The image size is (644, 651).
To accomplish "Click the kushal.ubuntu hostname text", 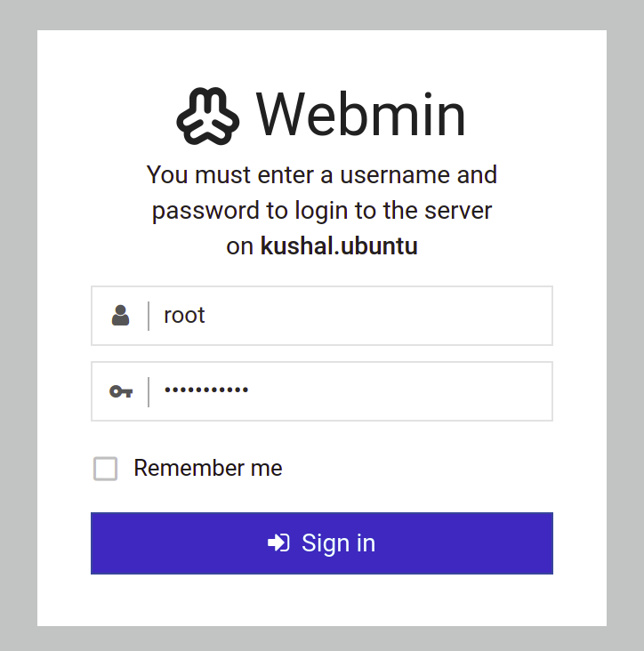I will tap(338, 246).
